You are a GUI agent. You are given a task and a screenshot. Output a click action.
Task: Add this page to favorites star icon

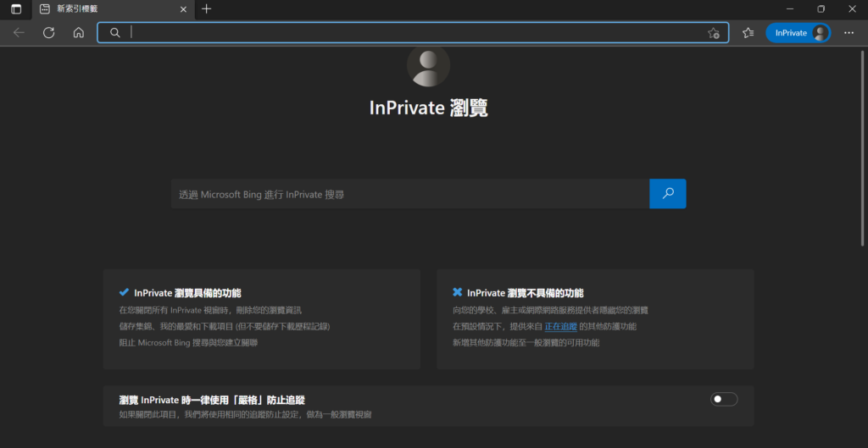[x=714, y=33]
